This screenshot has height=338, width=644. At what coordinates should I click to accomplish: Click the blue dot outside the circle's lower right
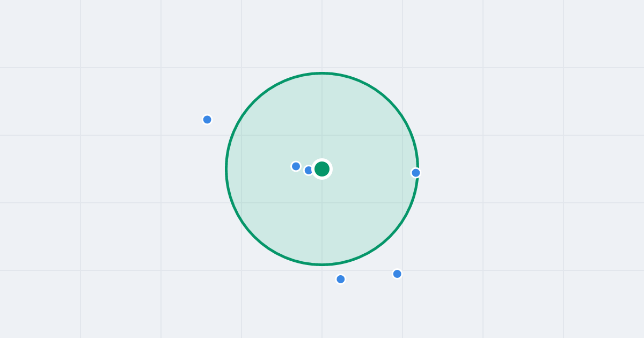pyautogui.click(x=397, y=274)
